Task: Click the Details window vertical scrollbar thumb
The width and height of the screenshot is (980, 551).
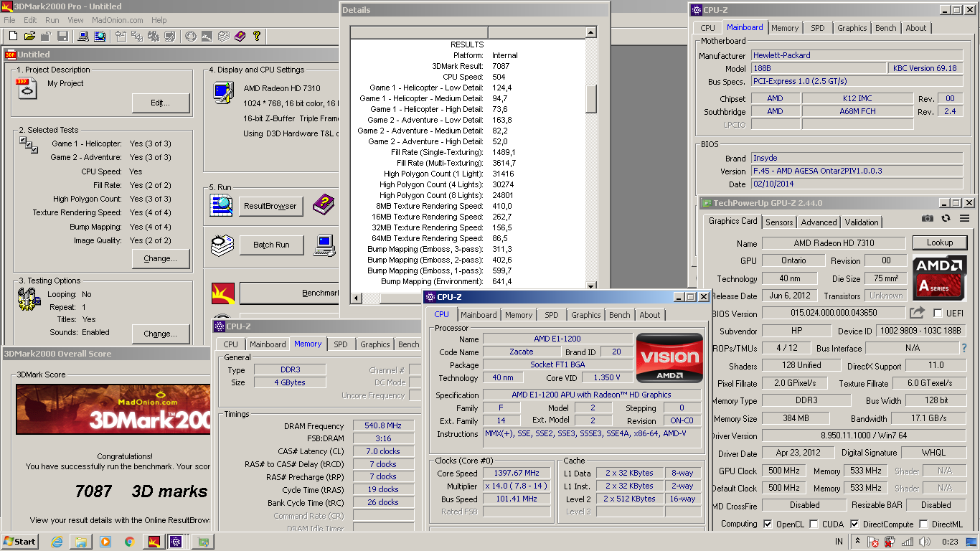Action: pyautogui.click(x=591, y=98)
